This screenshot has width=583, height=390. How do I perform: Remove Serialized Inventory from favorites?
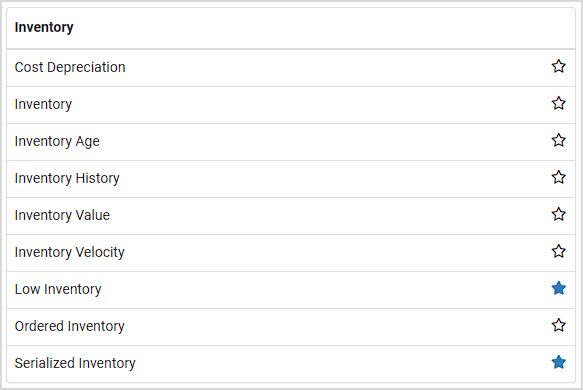pos(558,362)
